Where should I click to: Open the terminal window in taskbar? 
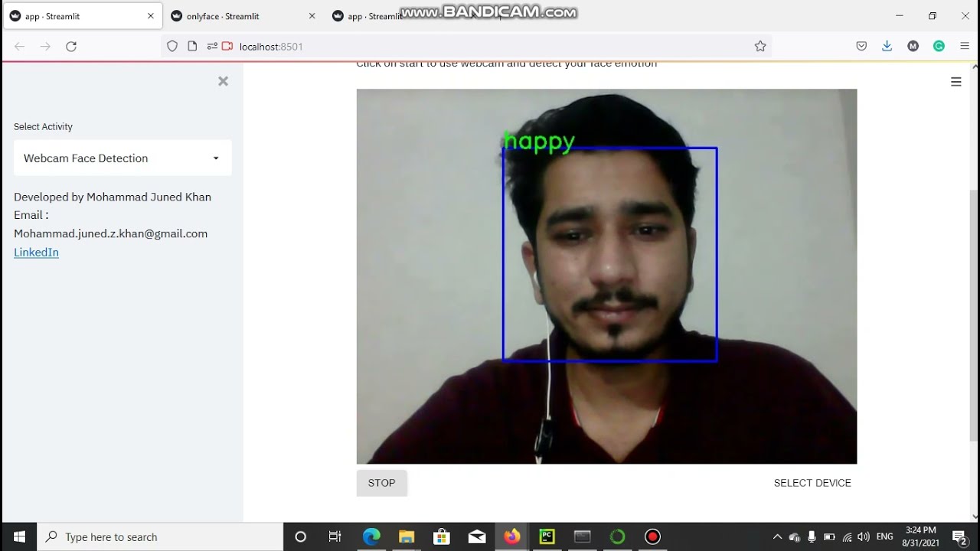pos(583,536)
